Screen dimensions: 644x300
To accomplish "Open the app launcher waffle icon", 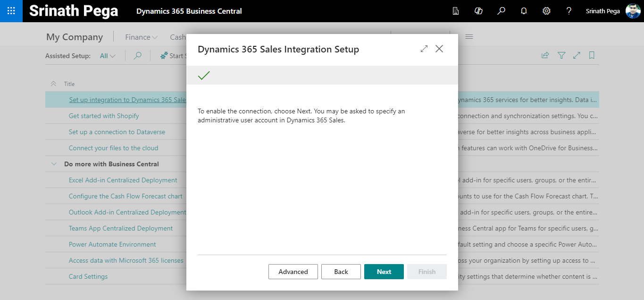I will pyautogui.click(x=11, y=11).
